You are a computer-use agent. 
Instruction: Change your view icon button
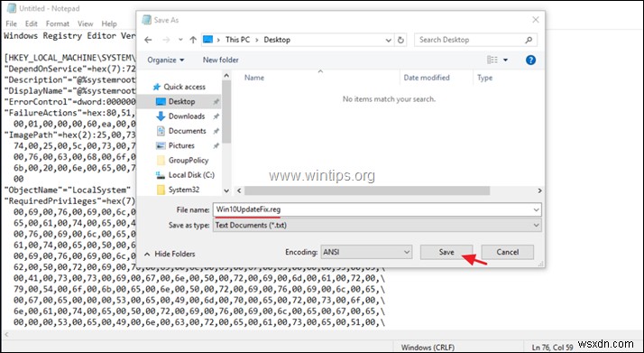[492, 60]
